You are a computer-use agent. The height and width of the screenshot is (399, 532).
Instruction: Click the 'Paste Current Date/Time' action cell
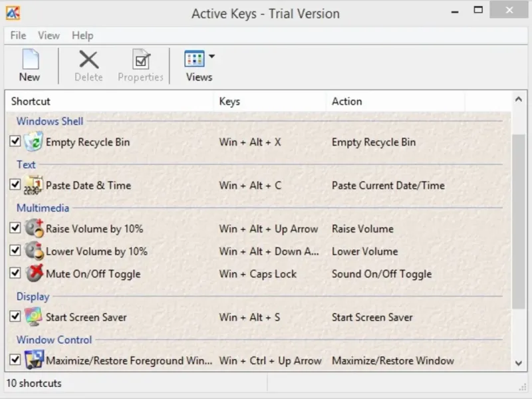388,186
